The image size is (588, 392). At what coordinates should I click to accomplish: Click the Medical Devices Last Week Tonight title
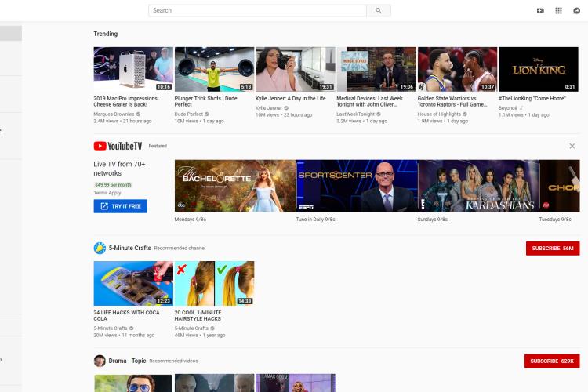369,101
